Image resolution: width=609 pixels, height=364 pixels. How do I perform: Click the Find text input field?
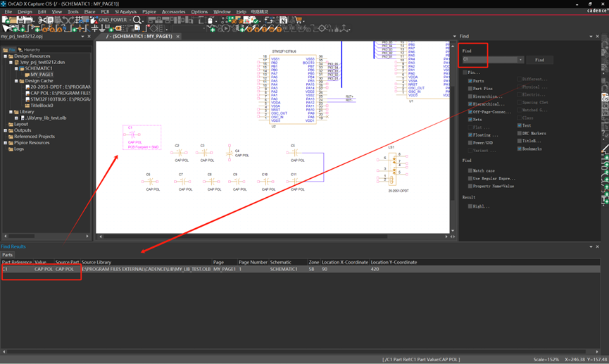click(489, 60)
